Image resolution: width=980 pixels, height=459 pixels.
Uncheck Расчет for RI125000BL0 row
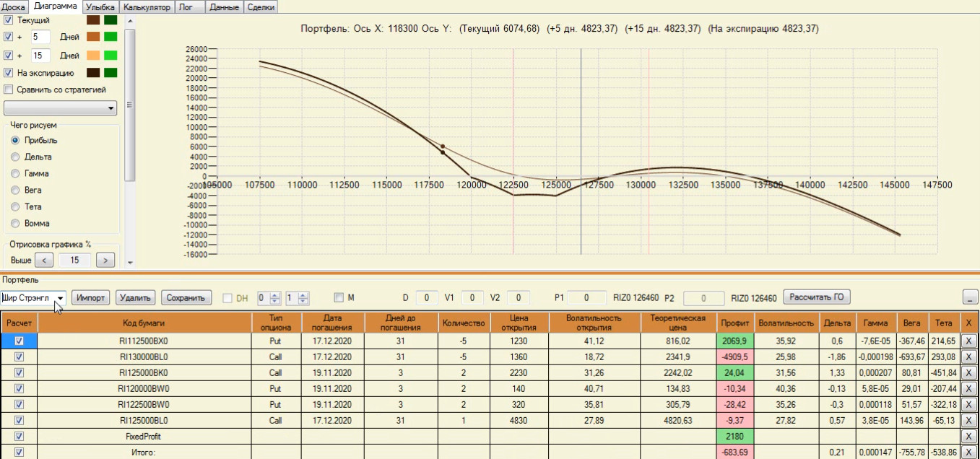(19, 420)
